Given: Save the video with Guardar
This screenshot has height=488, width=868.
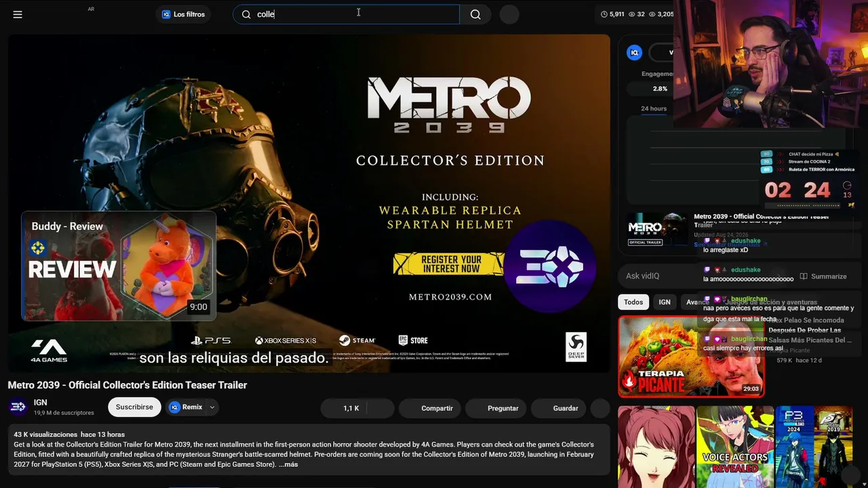Looking at the screenshot, I should tap(560, 408).
